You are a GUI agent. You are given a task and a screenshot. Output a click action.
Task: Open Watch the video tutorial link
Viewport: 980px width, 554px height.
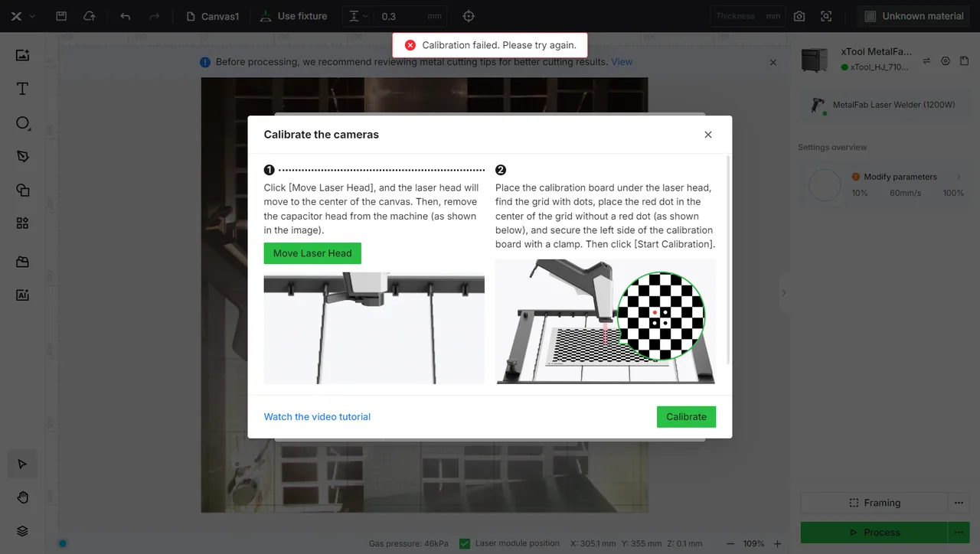point(317,417)
